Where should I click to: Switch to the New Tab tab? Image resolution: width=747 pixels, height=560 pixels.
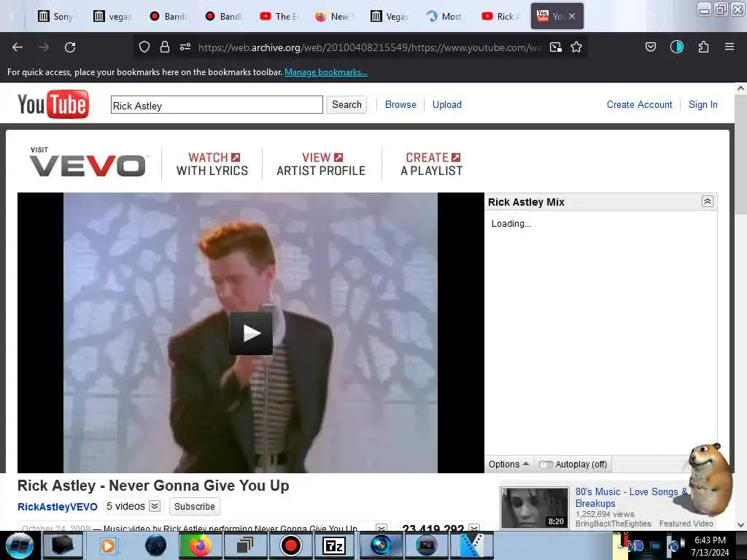333,16
